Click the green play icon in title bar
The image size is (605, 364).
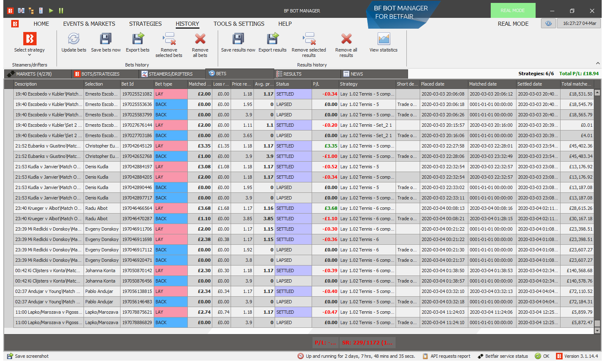51,10
